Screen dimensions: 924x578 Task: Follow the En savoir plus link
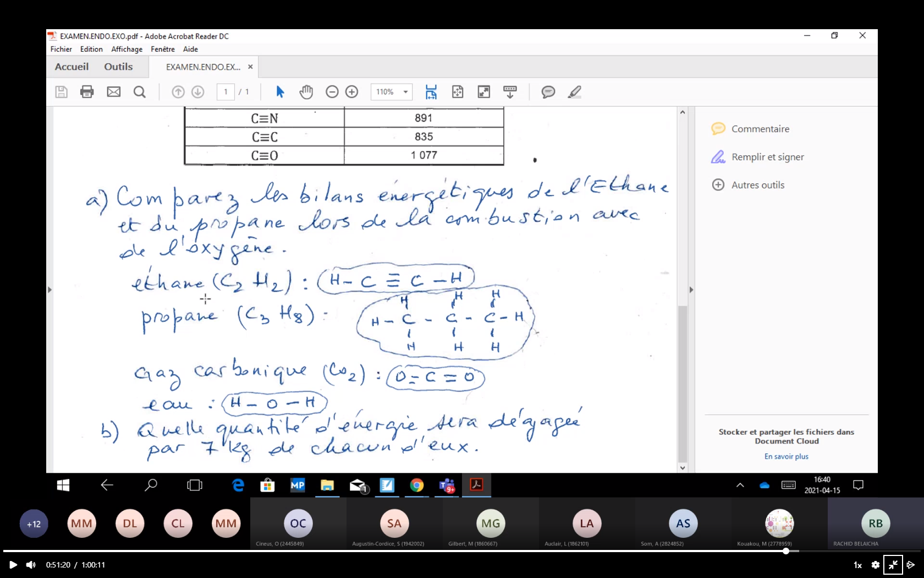pos(786,456)
